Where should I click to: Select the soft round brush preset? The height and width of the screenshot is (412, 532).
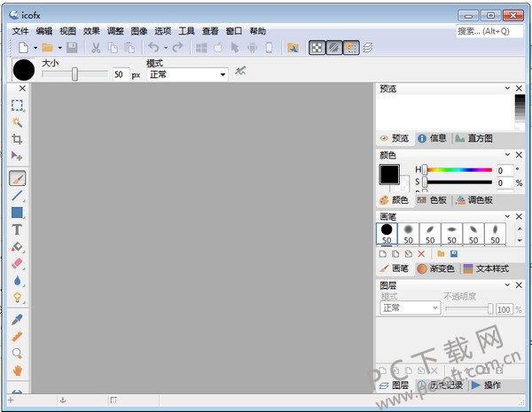pyautogui.click(x=408, y=234)
